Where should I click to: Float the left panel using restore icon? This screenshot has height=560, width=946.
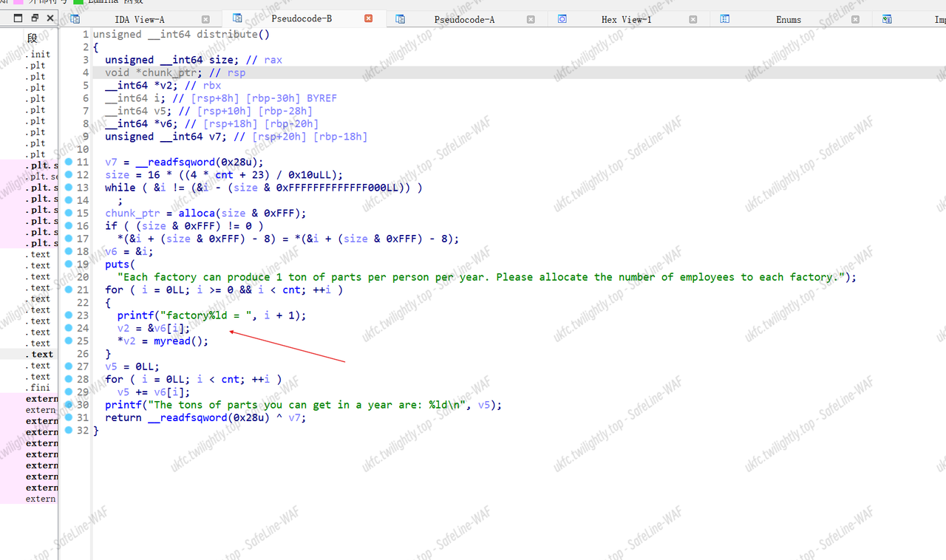click(35, 18)
